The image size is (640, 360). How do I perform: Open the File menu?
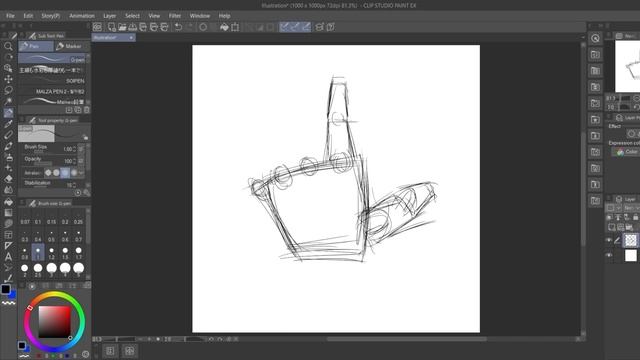[x=10, y=16]
